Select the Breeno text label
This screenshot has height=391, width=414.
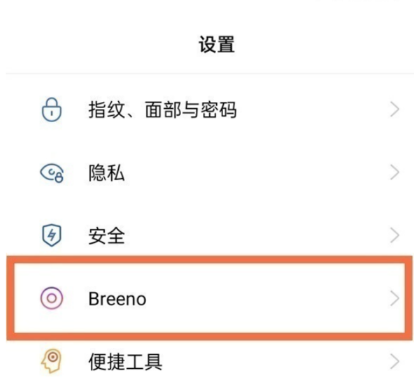tap(117, 299)
